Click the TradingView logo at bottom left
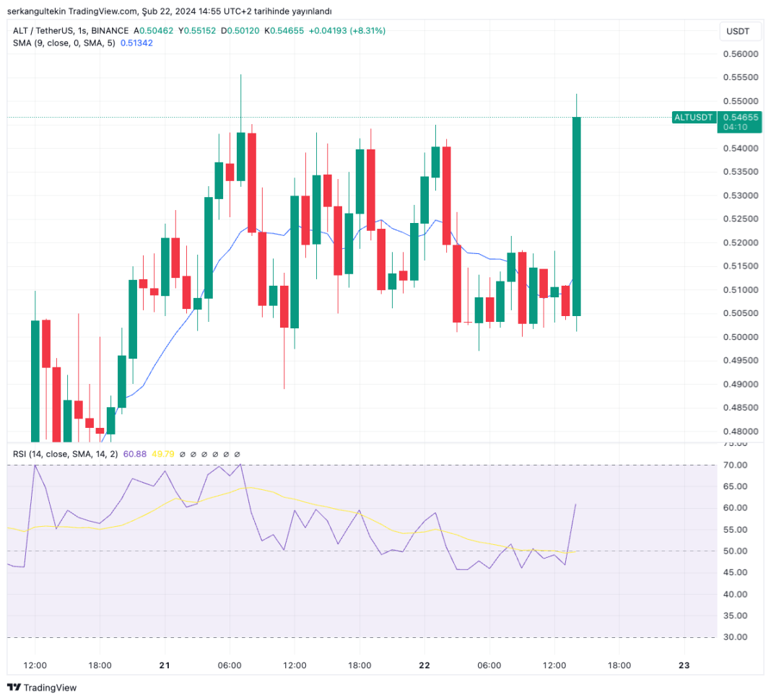The width and height of the screenshot is (771, 700). pyautogui.click(x=42, y=687)
